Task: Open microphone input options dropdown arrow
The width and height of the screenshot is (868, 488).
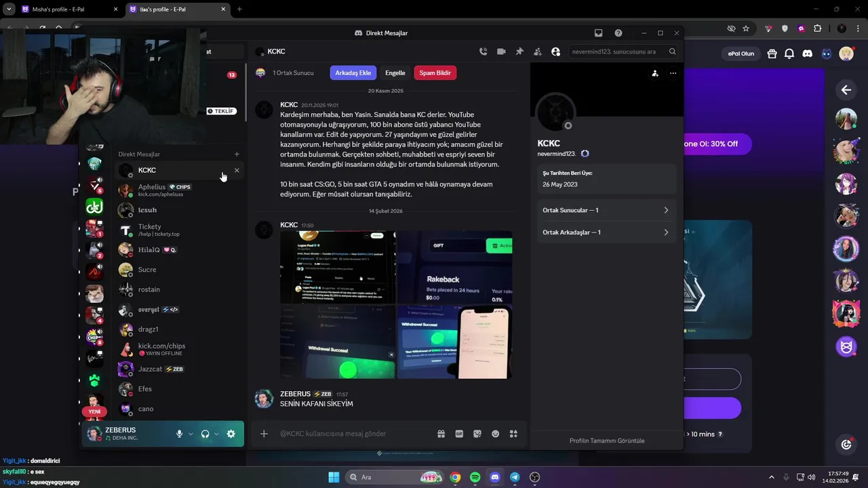Action: (x=191, y=434)
